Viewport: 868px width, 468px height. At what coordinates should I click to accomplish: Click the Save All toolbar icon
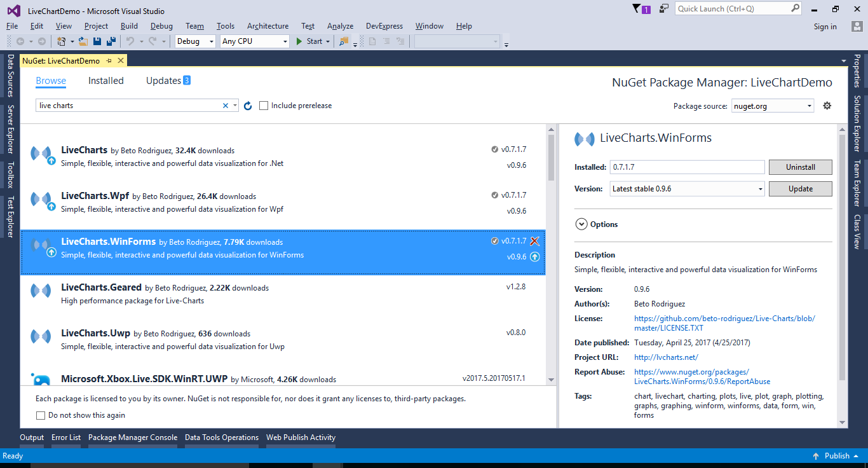(111, 41)
